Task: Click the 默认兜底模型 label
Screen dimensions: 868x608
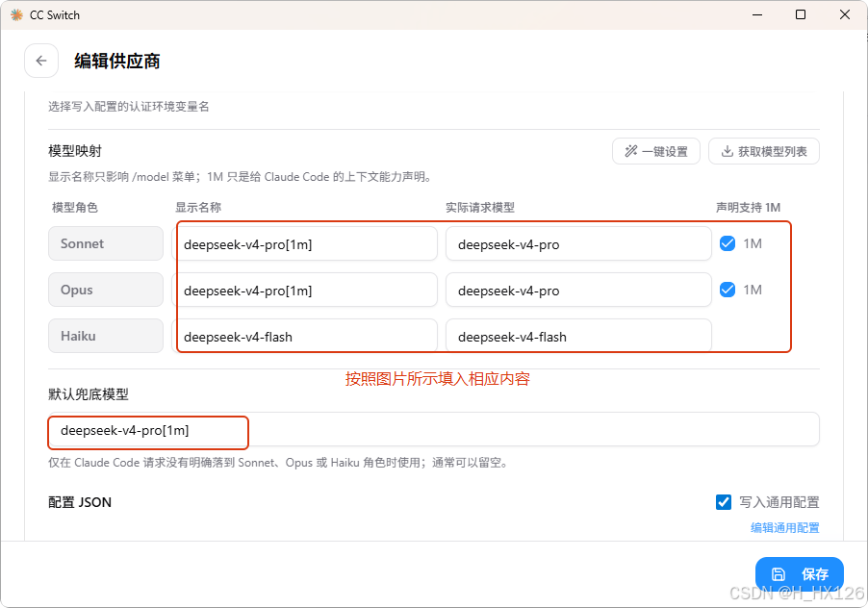Action: coord(88,394)
